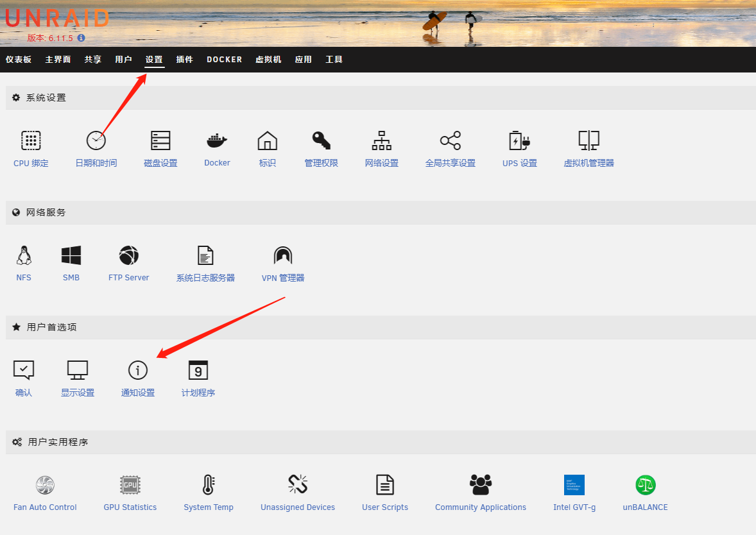Open the VPN 管理器 icon

[x=282, y=255]
